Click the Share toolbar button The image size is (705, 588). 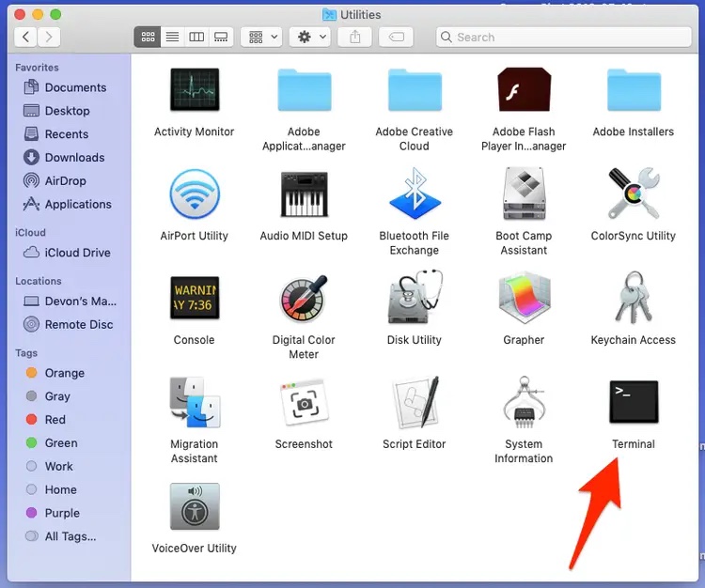coord(355,37)
